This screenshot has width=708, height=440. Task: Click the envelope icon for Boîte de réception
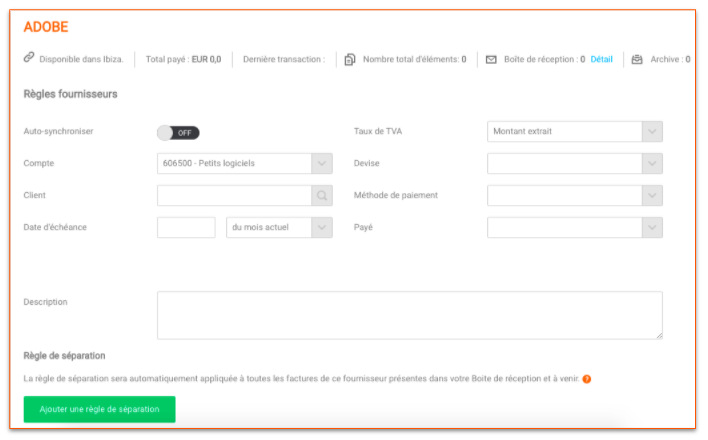[491, 59]
